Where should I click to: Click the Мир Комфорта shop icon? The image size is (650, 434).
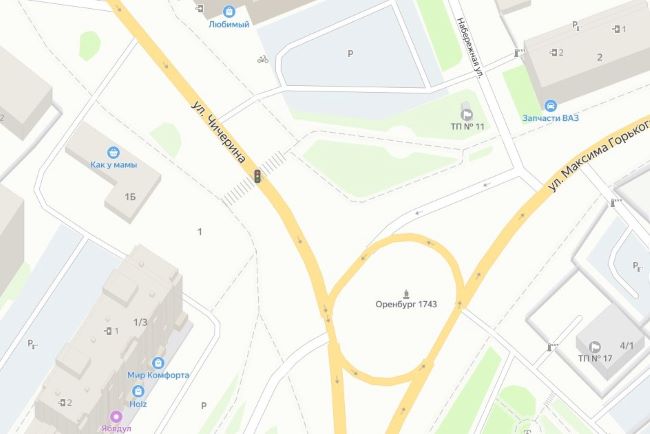tap(158, 363)
